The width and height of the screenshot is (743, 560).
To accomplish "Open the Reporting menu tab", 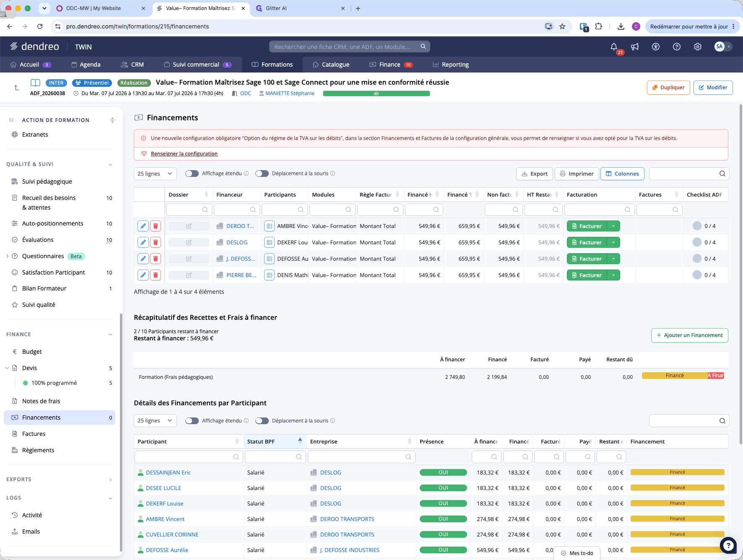I will [x=451, y=65].
